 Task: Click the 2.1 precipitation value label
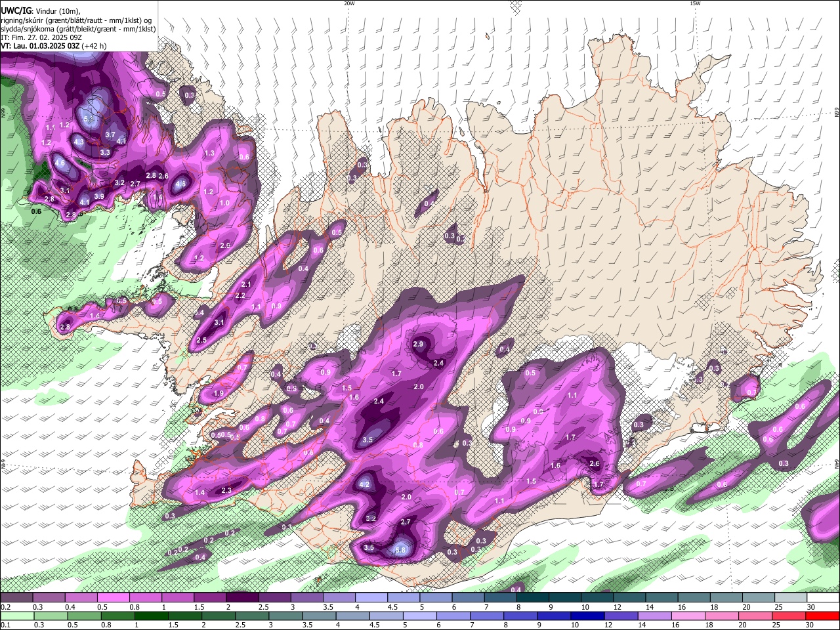coord(247,284)
